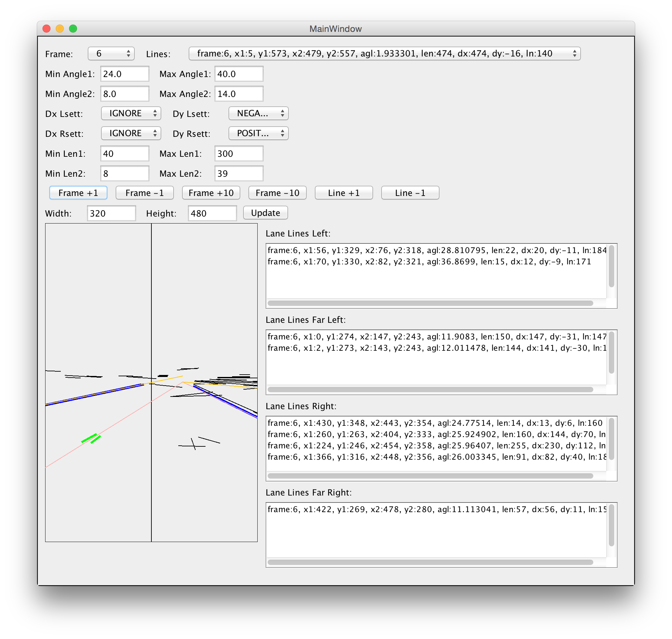Click the Lane Lines Far Right vertical scrollbar
The image size is (672, 639).
tap(611, 525)
